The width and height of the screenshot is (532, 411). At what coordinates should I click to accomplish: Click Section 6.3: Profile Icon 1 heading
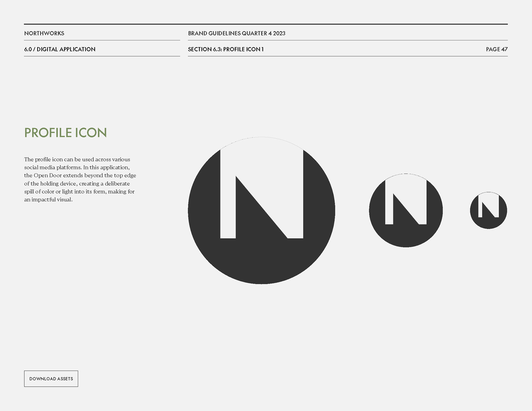tap(226, 49)
